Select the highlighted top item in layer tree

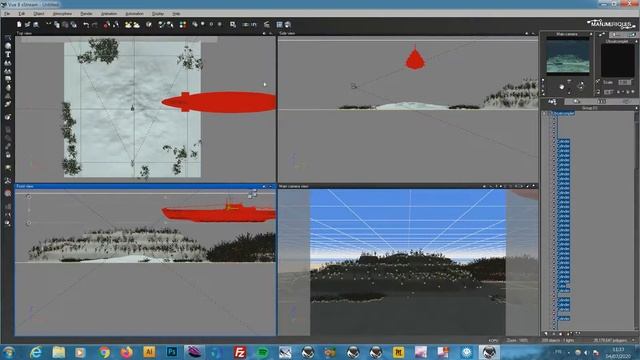563,113
